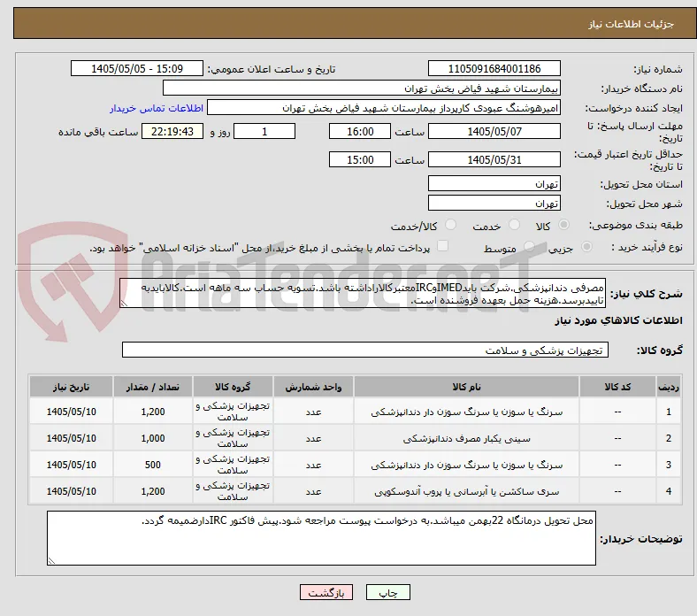The height and width of the screenshot is (616, 697).
Task: Click the شماره نیاز number field
Action: coord(494,68)
